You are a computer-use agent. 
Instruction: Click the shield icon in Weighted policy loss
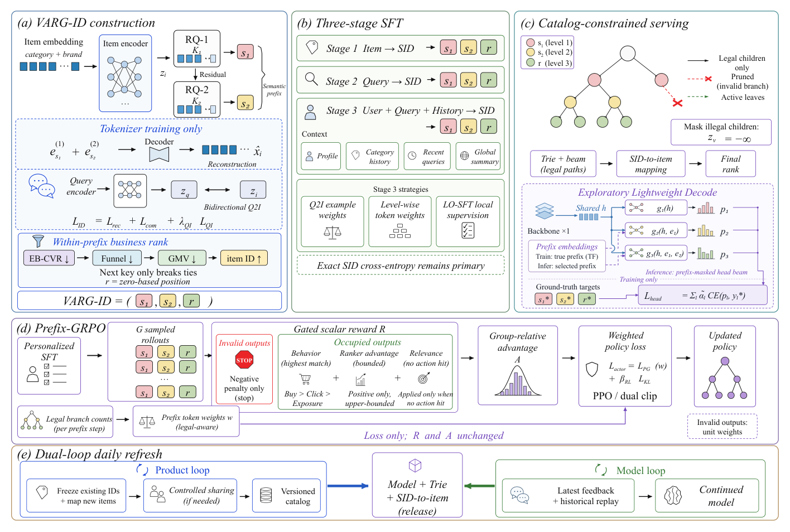pyautogui.click(x=591, y=369)
